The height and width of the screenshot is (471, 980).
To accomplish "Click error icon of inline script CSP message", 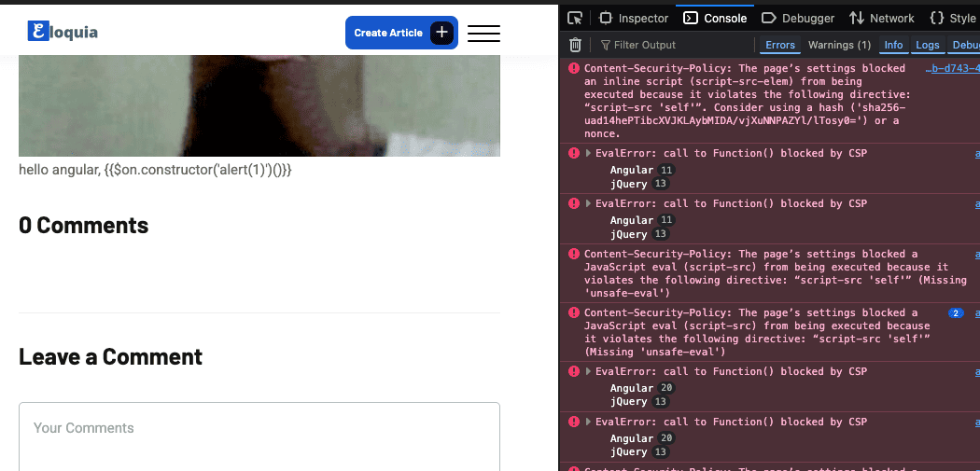I will pyautogui.click(x=574, y=68).
